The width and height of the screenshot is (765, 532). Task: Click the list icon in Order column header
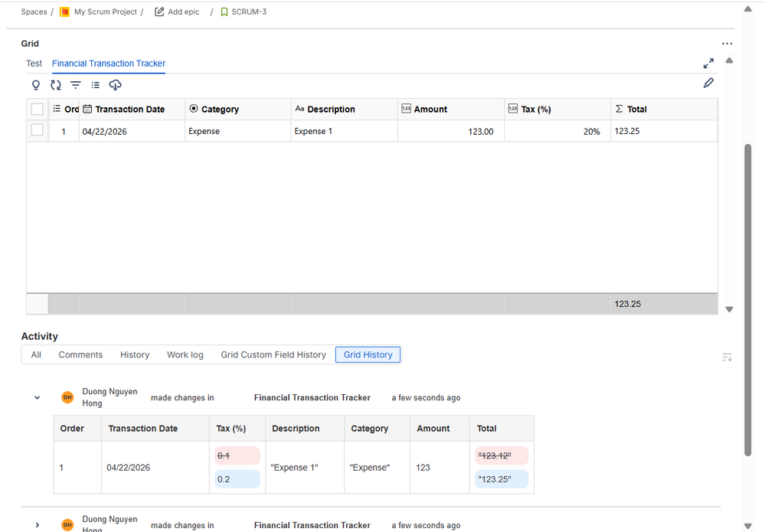pos(57,108)
